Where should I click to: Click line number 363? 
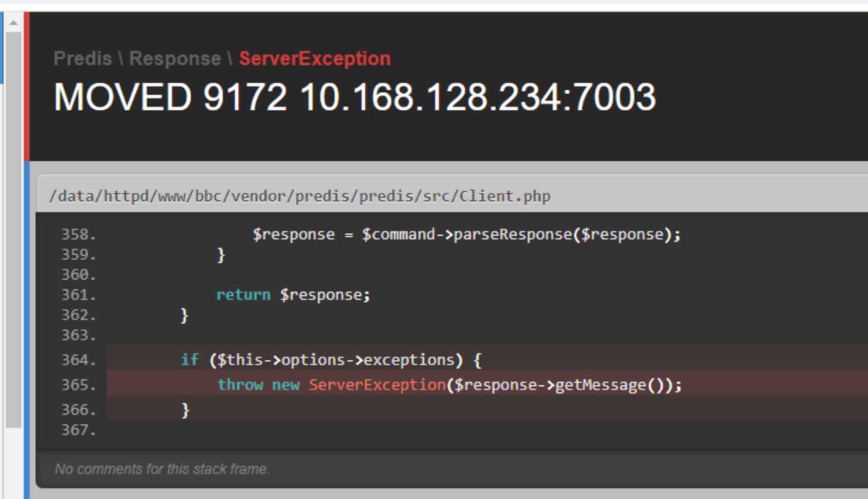(x=78, y=335)
